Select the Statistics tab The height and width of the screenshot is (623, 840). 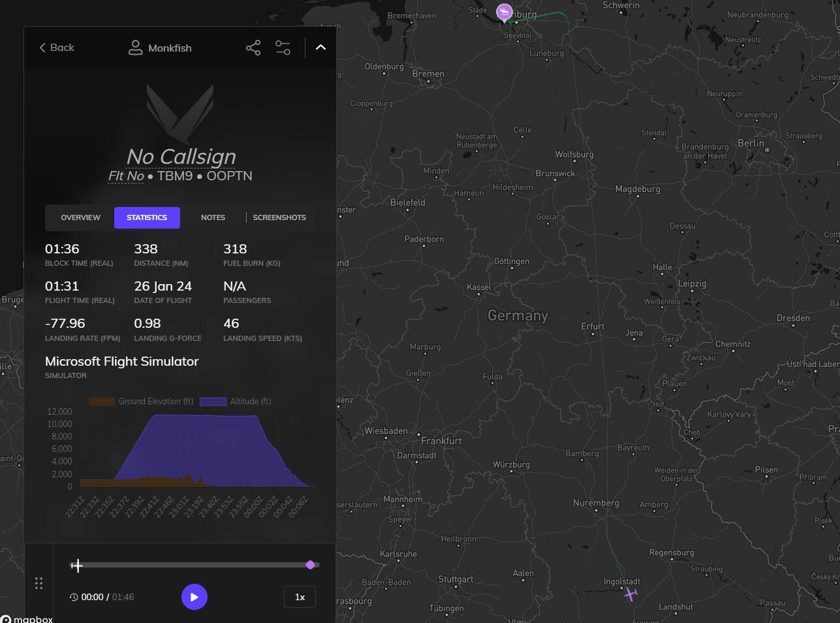coord(147,217)
